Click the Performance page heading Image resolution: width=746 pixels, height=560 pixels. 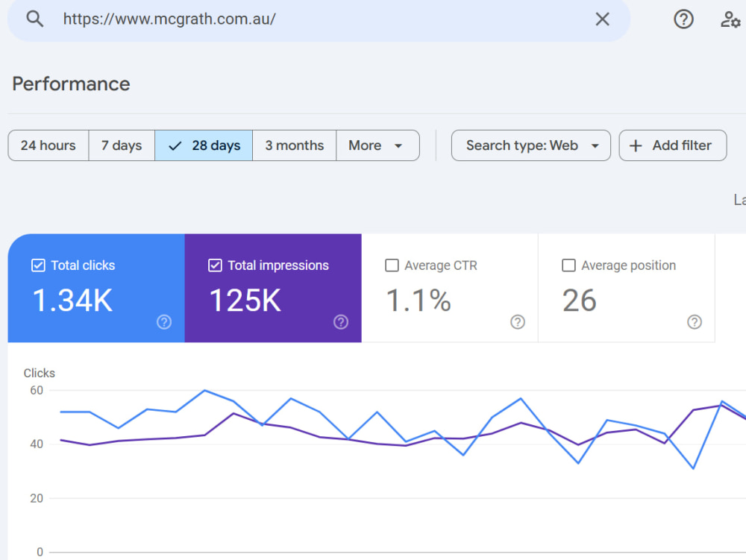[x=72, y=84]
